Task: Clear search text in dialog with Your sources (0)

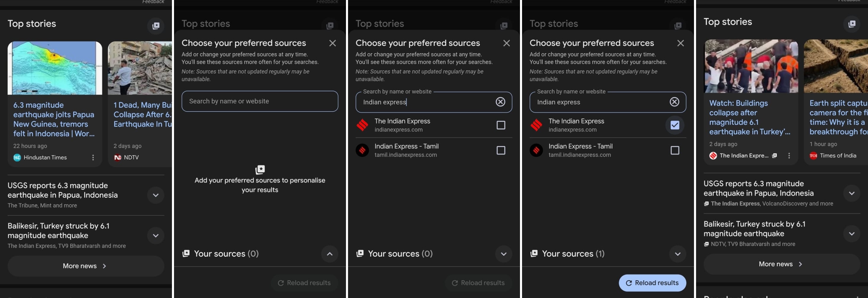Action: coord(500,102)
